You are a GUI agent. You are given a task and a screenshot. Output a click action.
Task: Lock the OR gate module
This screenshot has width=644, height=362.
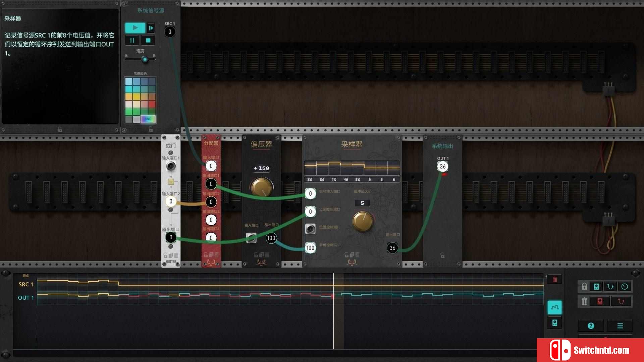coord(166,255)
